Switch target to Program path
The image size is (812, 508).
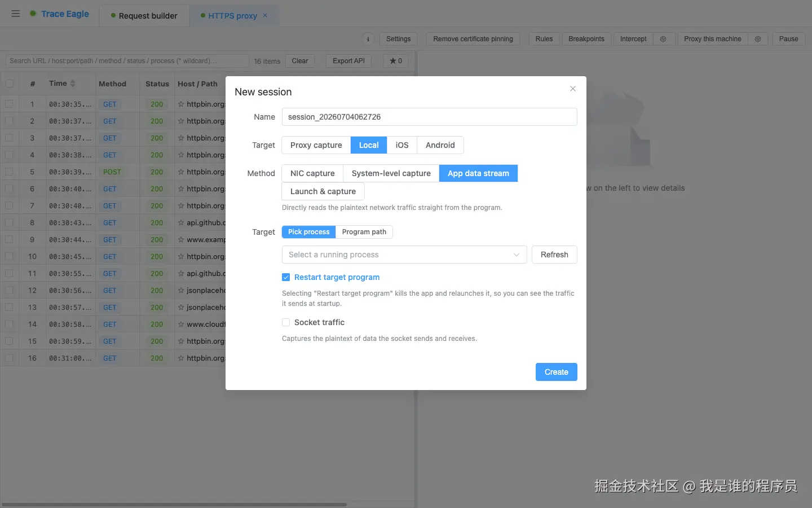pos(364,232)
